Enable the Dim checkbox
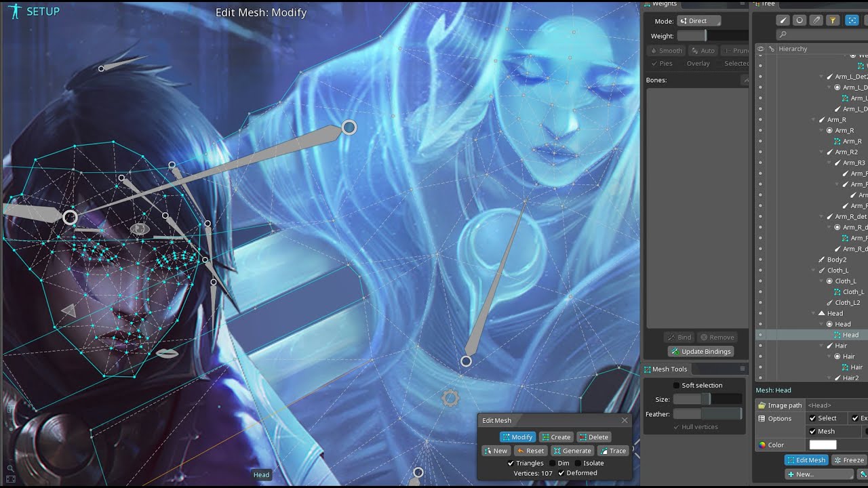The width and height of the screenshot is (868, 488). pos(552,463)
